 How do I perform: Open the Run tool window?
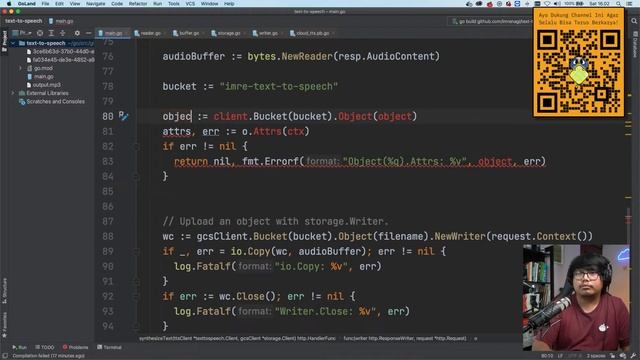tap(19, 347)
